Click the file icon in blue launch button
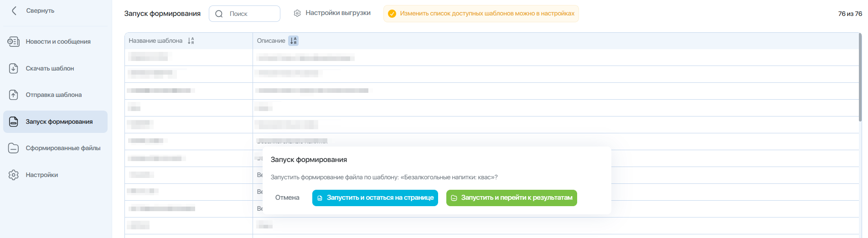The width and height of the screenshot is (868, 238). pos(320,198)
